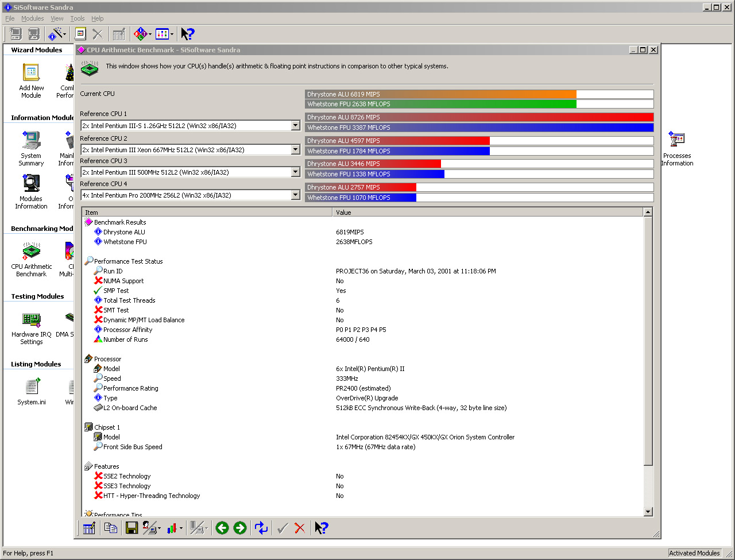The height and width of the screenshot is (560, 735).
Task: Open the System Summary module
Action: [31, 149]
